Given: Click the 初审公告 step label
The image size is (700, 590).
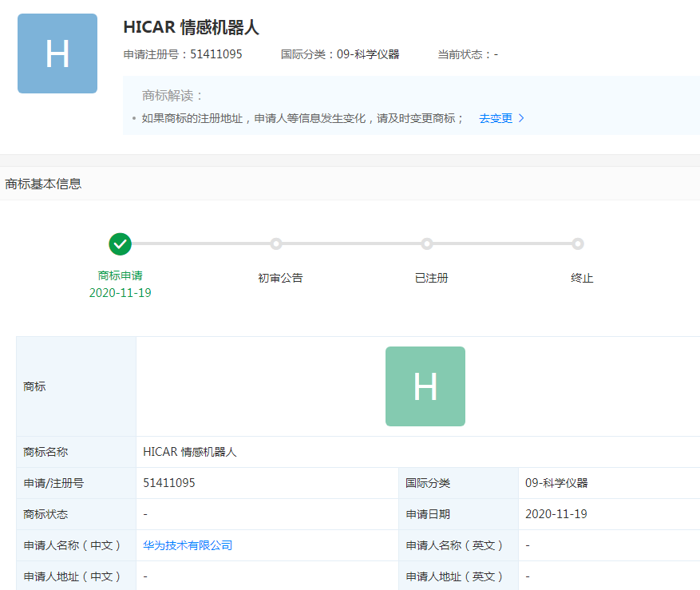Looking at the screenshot, I should [280, 278].
